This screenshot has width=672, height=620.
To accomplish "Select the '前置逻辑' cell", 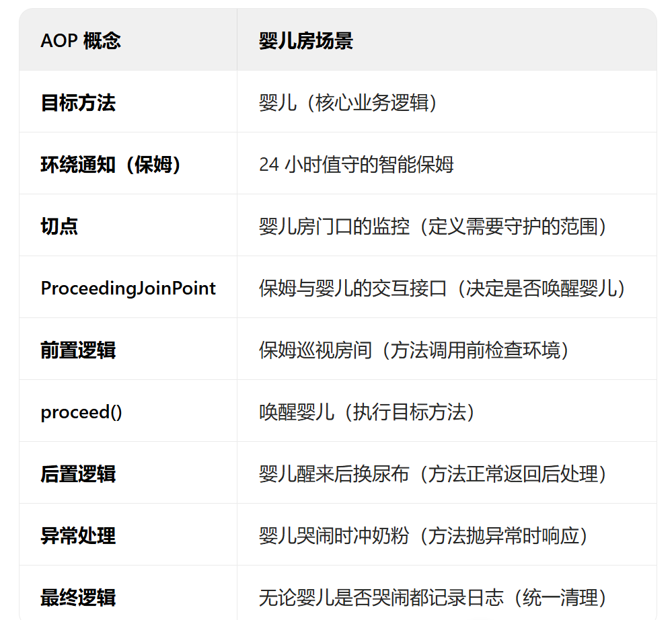I will coord(128,349).
